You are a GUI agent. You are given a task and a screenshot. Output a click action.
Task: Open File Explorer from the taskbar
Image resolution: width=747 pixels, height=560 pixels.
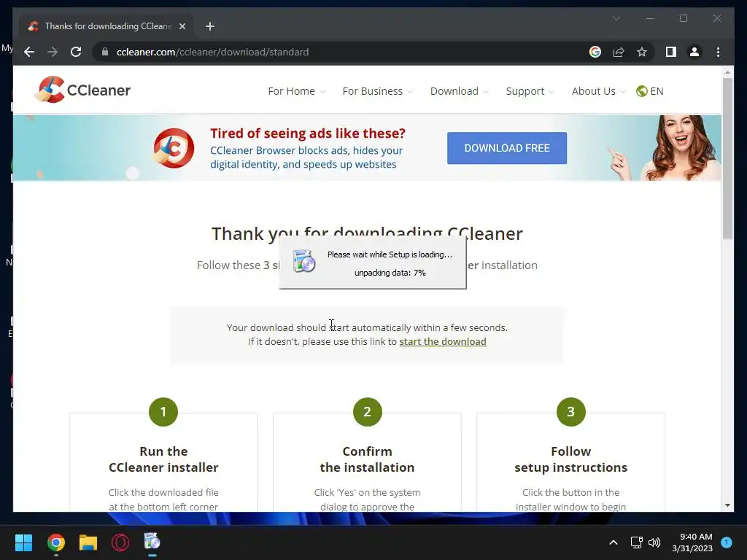pyautogui.click(x=88, y=542)
